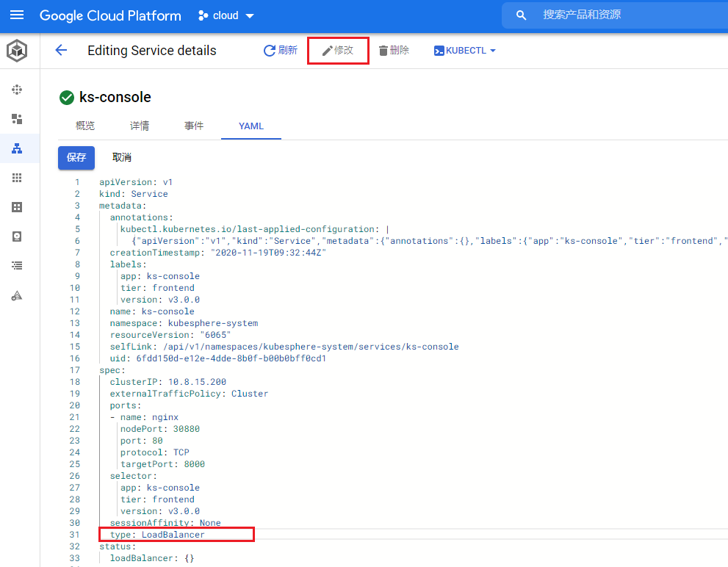Open the hamburger navigation menu
This screenshot has height=567, width=728.
pos(17,15)
